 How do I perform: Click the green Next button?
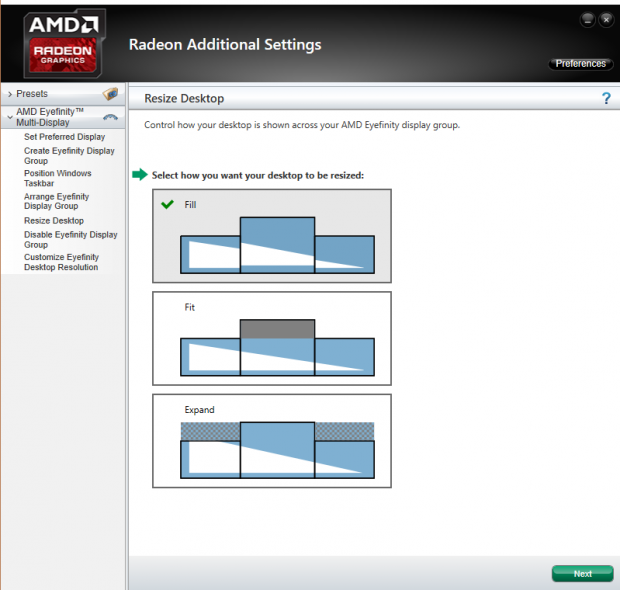(x=582, y=573)
